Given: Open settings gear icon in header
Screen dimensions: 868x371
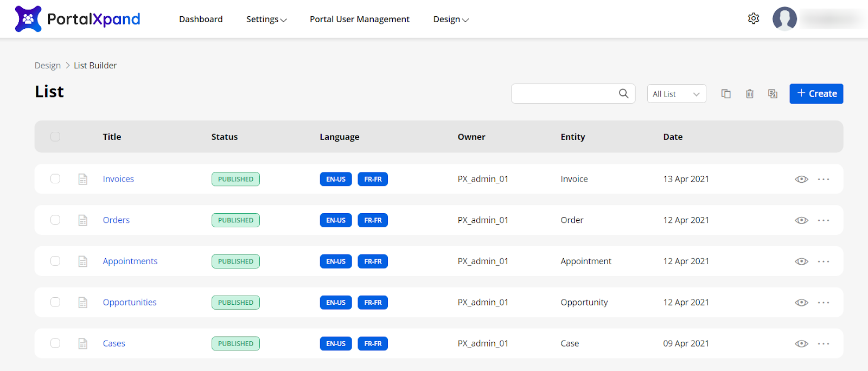Looking at the screenshot, I should [754, 18].
